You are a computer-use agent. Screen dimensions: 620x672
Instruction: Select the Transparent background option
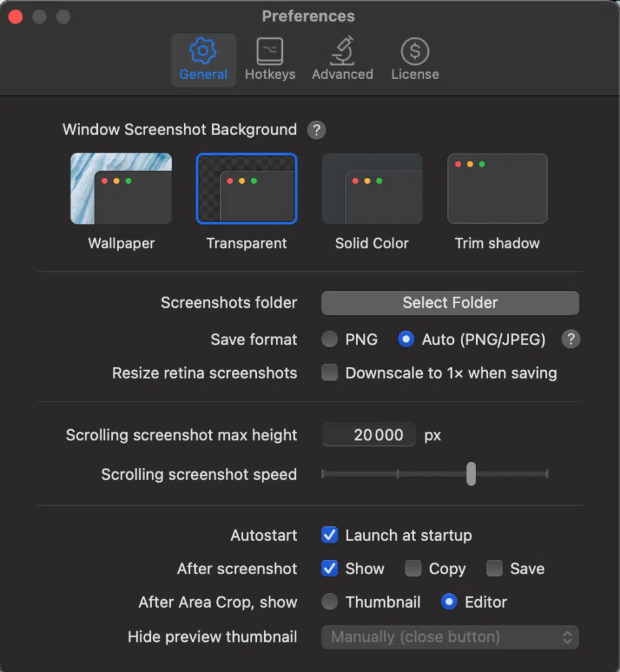point(246,188)
